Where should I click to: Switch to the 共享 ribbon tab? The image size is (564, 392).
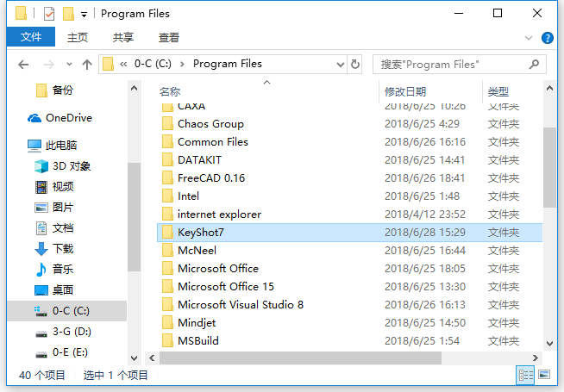(123, 37)
